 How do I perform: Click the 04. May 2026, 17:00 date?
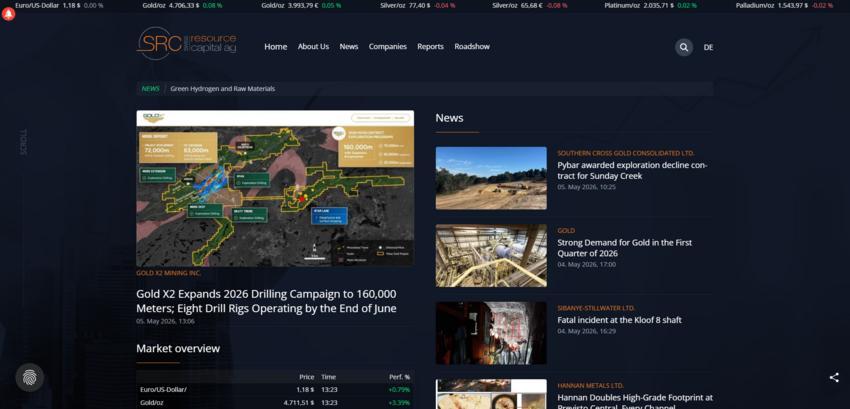[587, 265]
